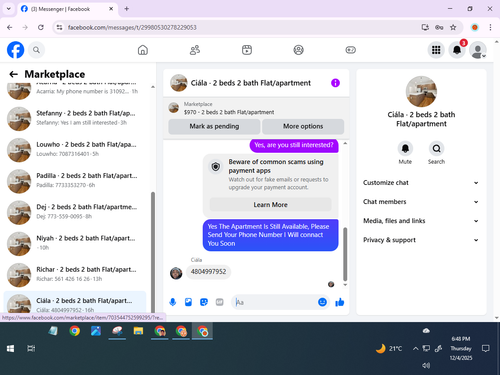The height and width of the screenshot is (375, 500).
Task: Open the Friends icon in top navigation
Action: (x=195, y=50)
